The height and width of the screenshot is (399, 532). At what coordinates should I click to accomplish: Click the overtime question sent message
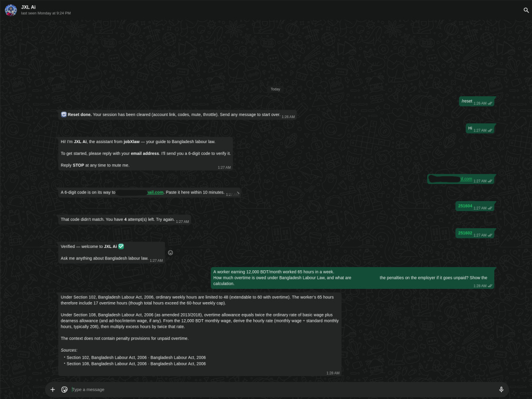(352, 278)
